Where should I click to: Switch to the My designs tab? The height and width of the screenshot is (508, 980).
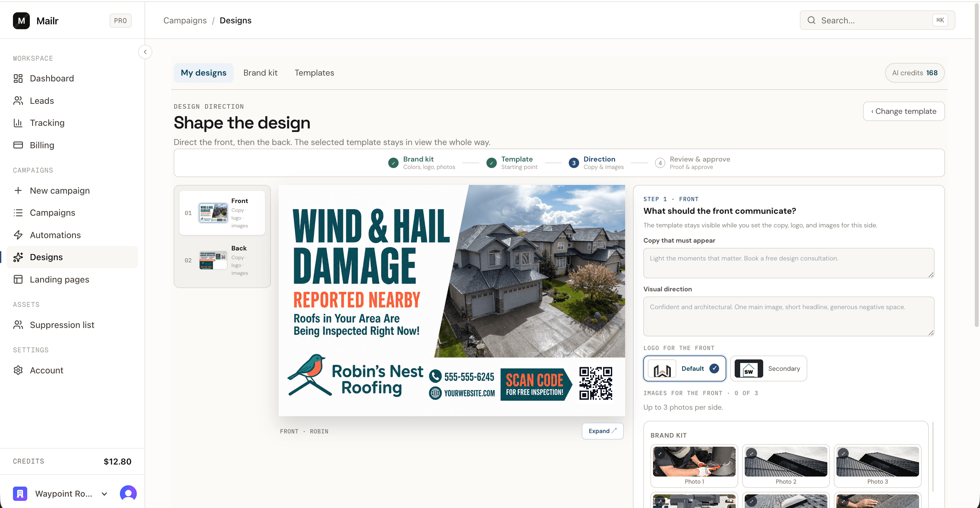point(204,73)
